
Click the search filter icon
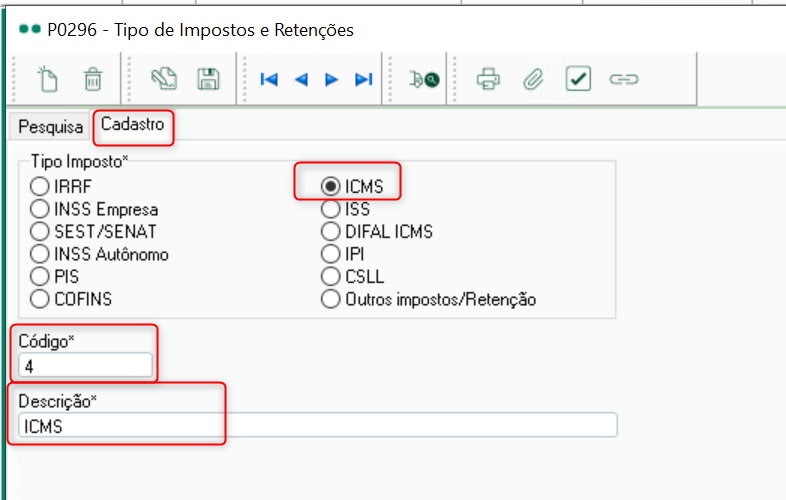pos(424,79)
